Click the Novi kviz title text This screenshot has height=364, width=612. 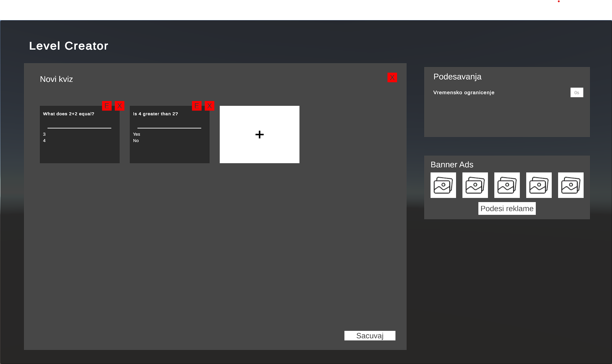pos(56,79)
